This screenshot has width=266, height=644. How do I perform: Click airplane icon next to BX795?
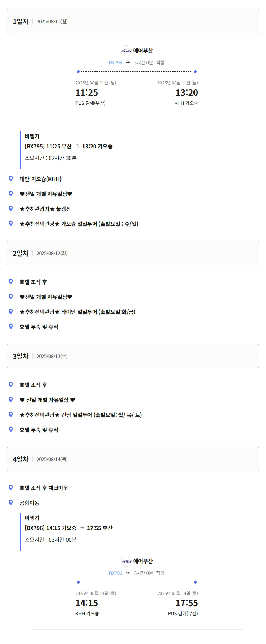pos(128,63)
